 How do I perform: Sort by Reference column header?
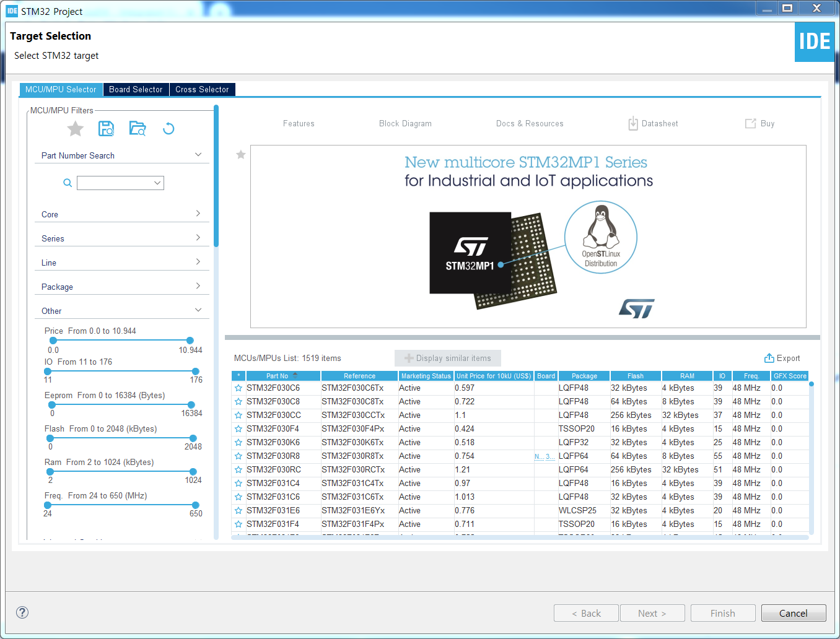tap(359, 376)
